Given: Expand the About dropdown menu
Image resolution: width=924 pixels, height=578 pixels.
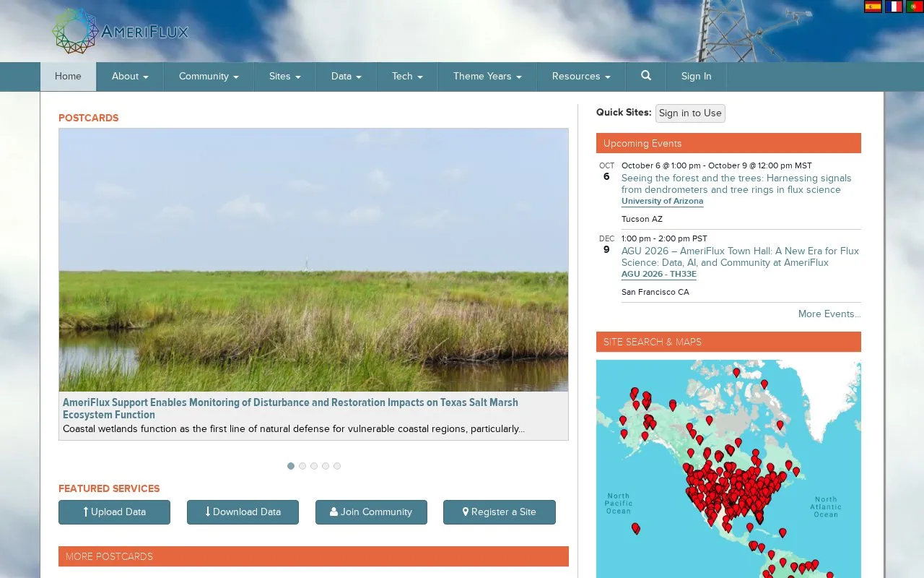Looking at the screenshot, I should [x=130, y=77].
